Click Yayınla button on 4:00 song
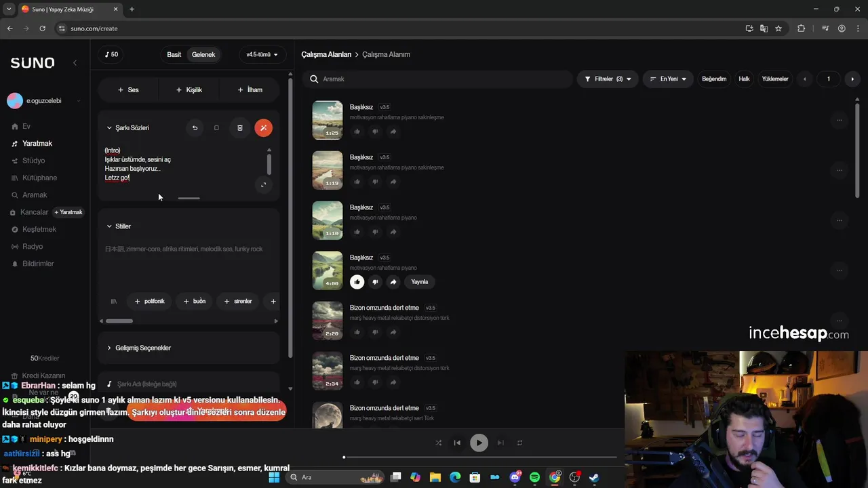 (420, 282)
